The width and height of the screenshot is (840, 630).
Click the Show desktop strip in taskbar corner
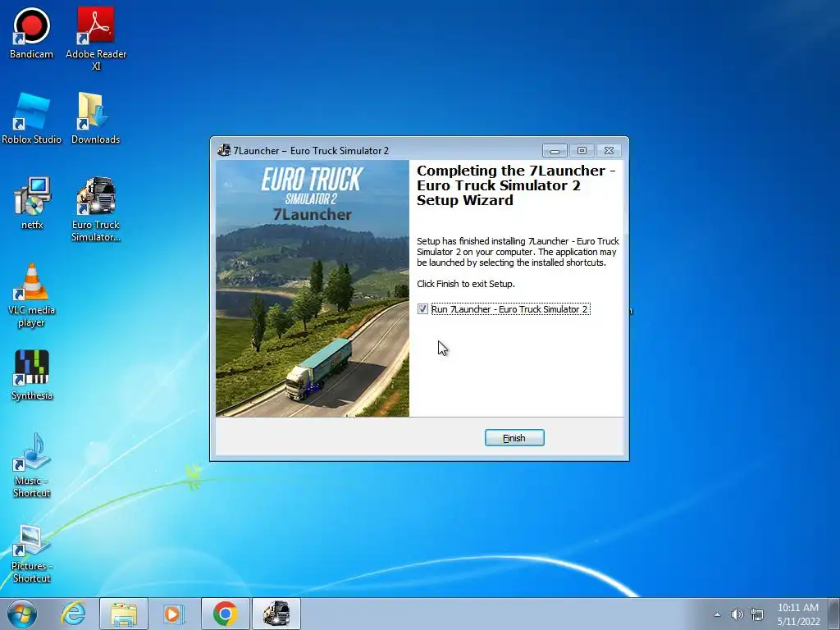coord(834,614)
